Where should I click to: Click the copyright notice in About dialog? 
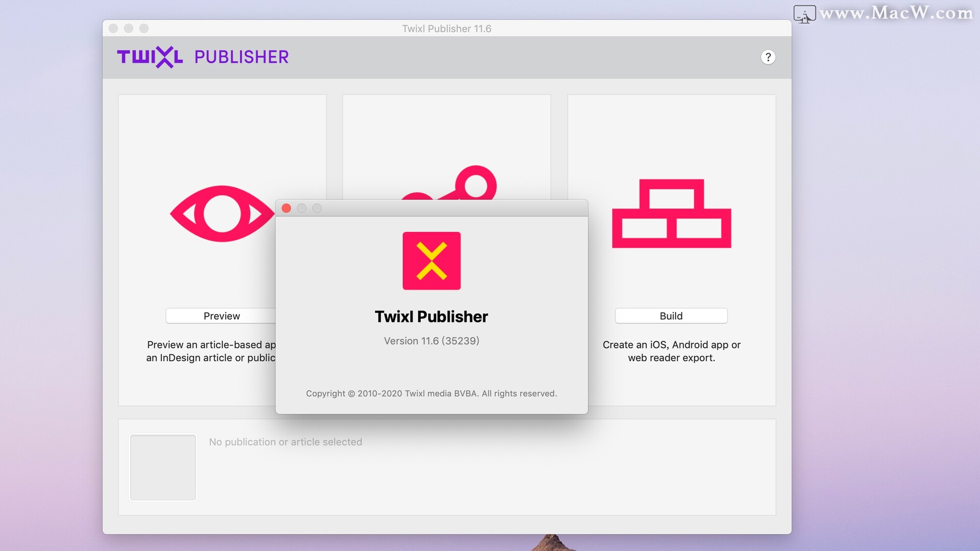pos(431,393)
